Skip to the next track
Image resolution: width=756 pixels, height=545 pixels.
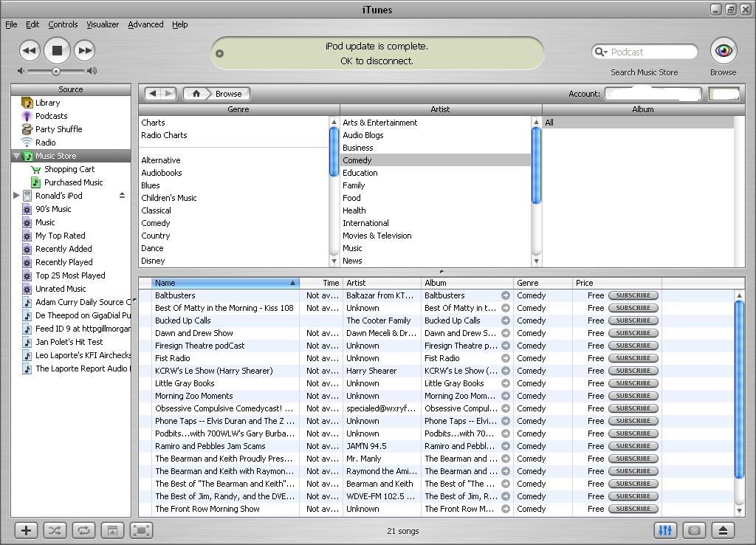(85, 51)
